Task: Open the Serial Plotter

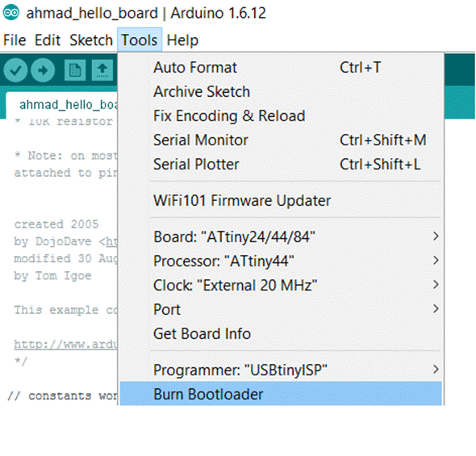Action: click(x=281, y=165)
